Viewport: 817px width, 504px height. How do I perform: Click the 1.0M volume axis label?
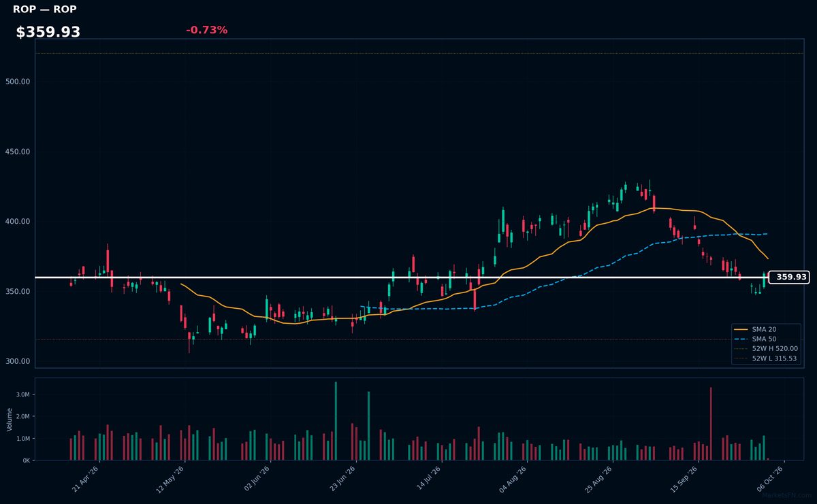point(23,439)
